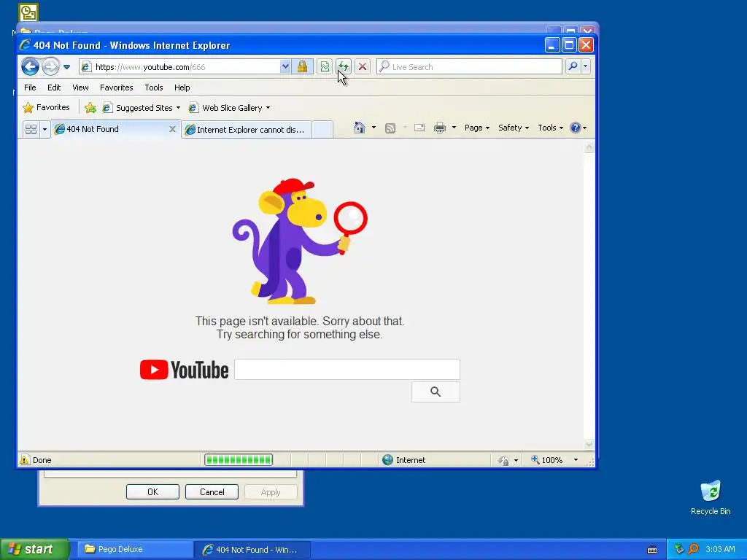The image size is (747, 560).
Task: Open search provider options dropdown
Action: pos(586,66)
